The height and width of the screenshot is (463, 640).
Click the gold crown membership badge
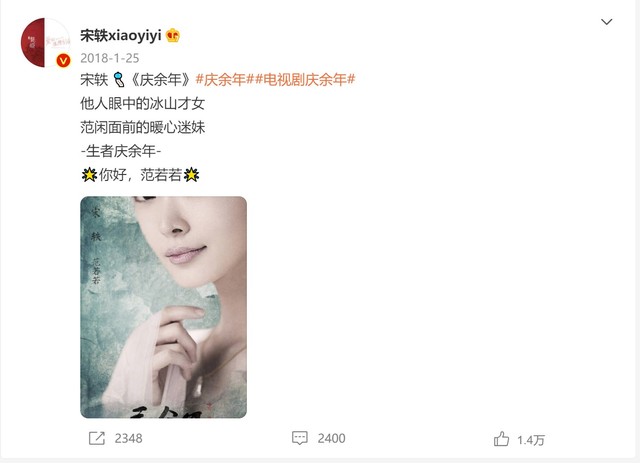(173, 36)
